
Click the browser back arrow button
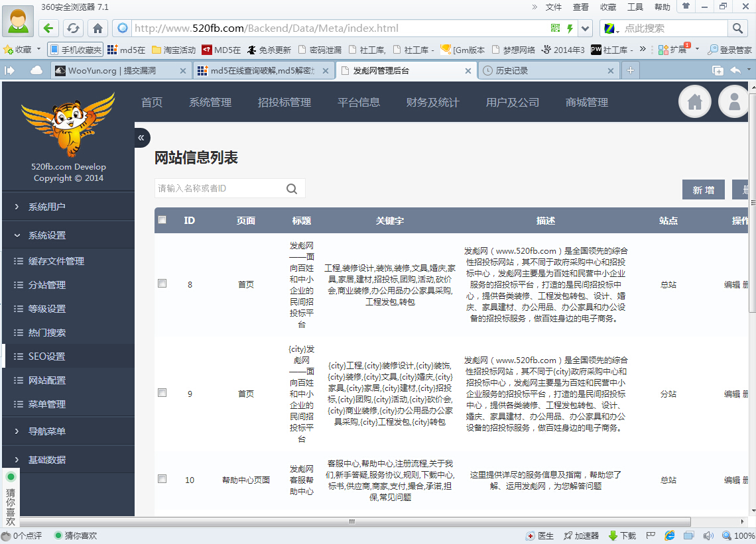48,28
